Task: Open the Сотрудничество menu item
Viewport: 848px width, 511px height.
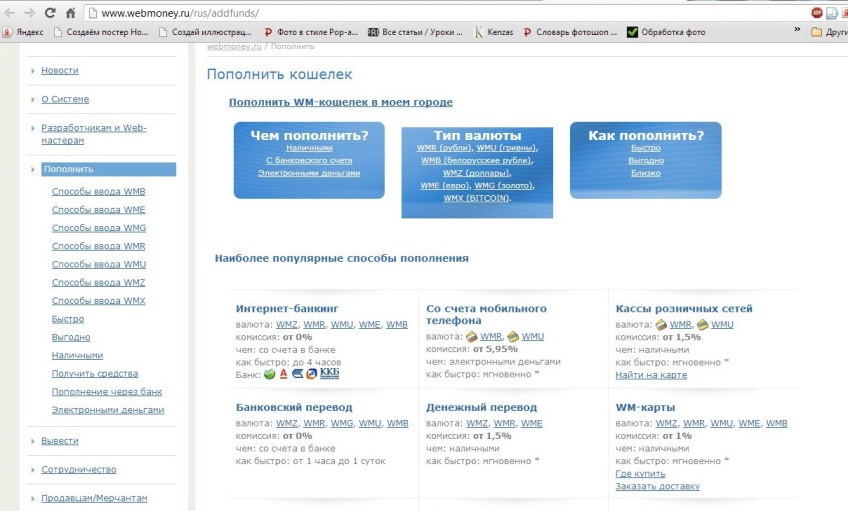Action: pos(79,469)
